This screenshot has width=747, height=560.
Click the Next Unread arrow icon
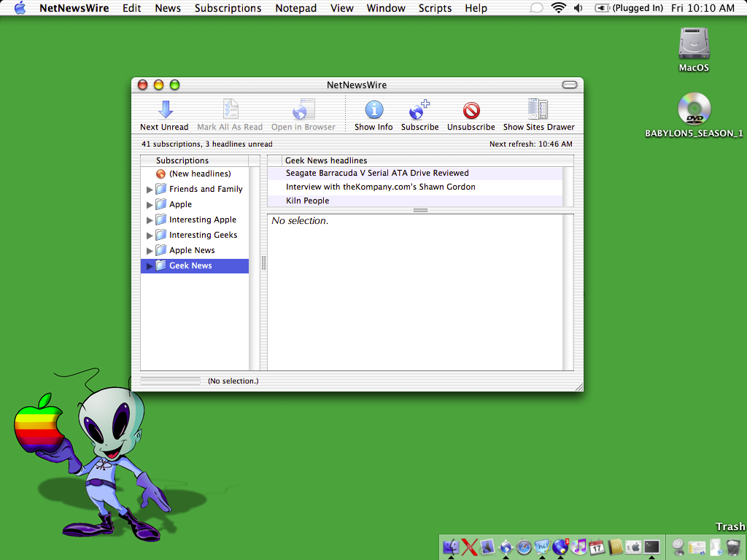click(x=166, y=110)
